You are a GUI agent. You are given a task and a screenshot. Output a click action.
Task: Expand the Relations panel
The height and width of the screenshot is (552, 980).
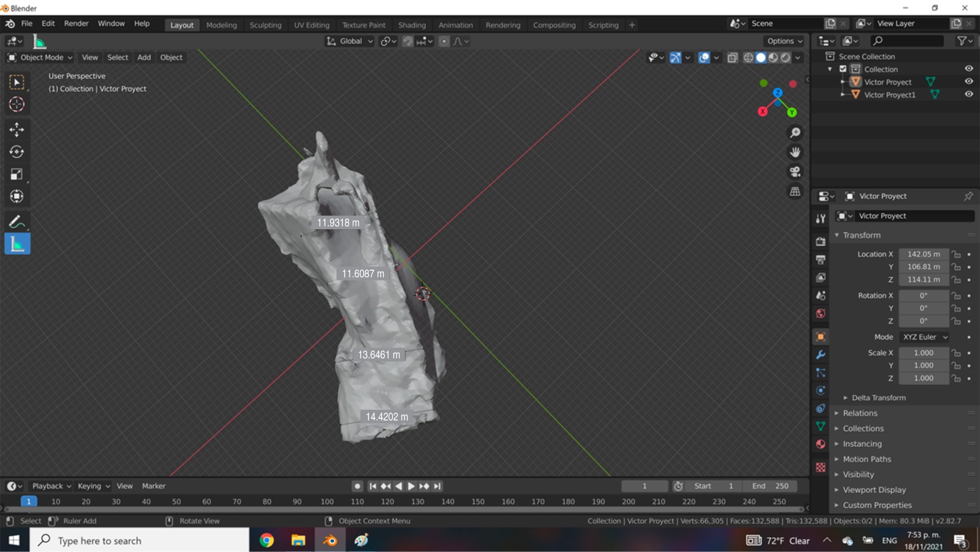click(860, 413)
